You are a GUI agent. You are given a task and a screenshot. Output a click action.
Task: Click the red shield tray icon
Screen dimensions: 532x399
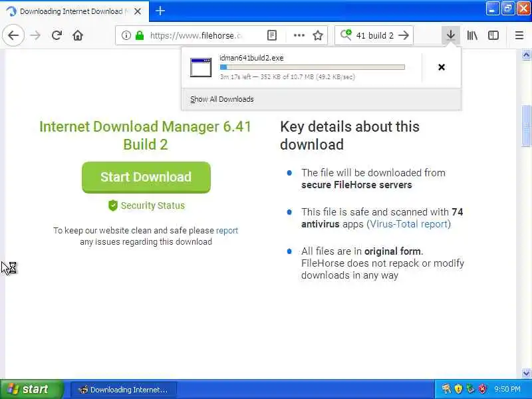(x=483, y=389)
